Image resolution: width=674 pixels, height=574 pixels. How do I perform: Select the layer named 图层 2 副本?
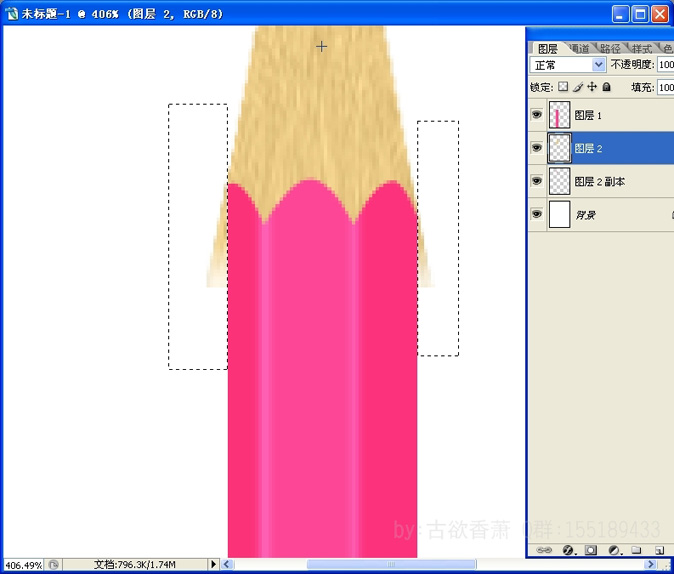(x=601, y=181)
